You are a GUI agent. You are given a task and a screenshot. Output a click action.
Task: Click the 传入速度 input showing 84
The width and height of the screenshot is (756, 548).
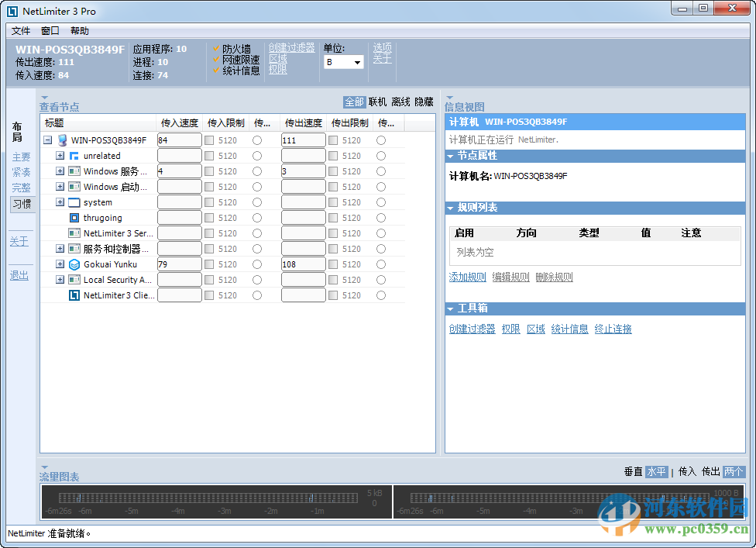point(179,140)
